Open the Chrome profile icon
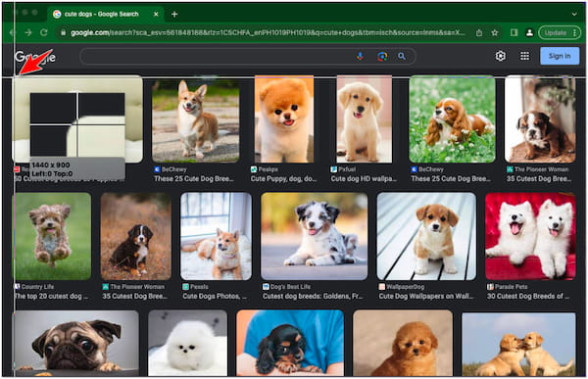The image size is (588, 379). tap(529, 33)
